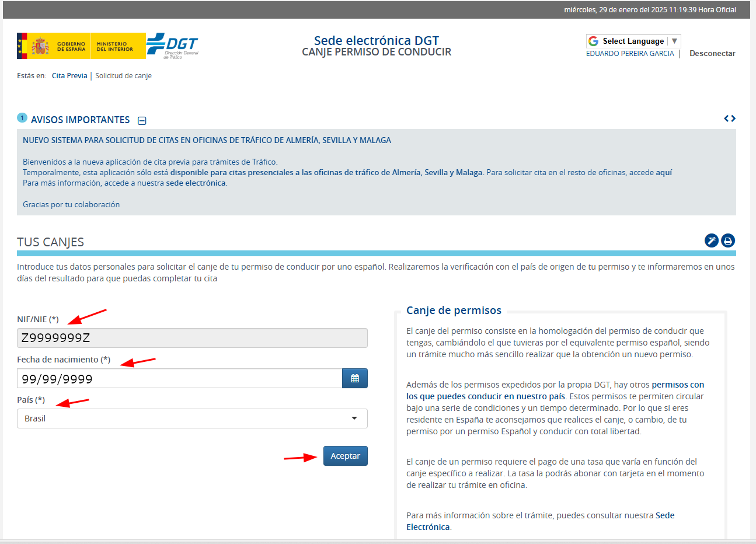Screen dimensions: 756x544
Task: Click Desconectar to log out
Action: 712,54
